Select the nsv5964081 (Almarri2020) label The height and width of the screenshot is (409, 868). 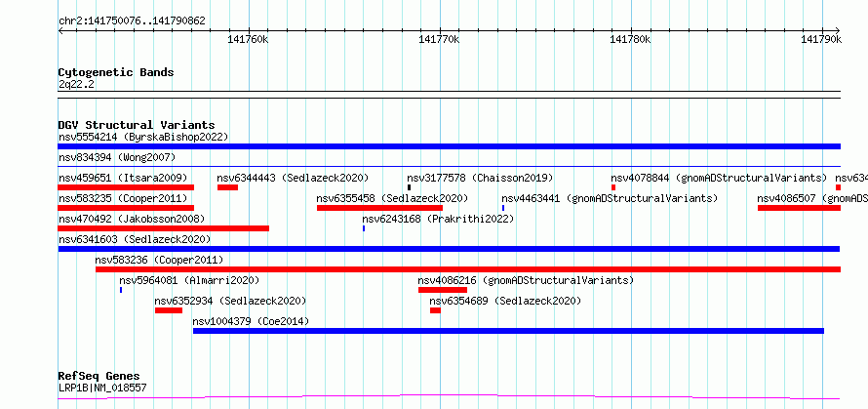(x=189, y=280)
